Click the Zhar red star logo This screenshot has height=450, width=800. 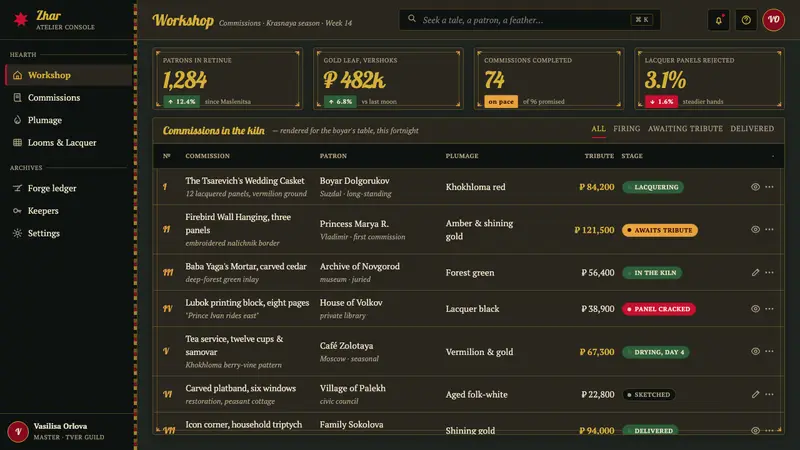pos(20,19)
